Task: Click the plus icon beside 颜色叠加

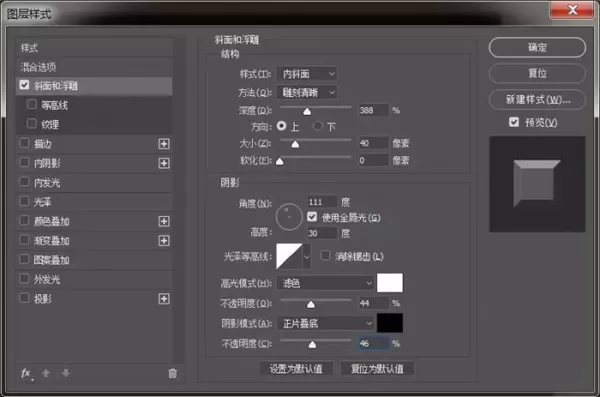Action: (164, 221)
